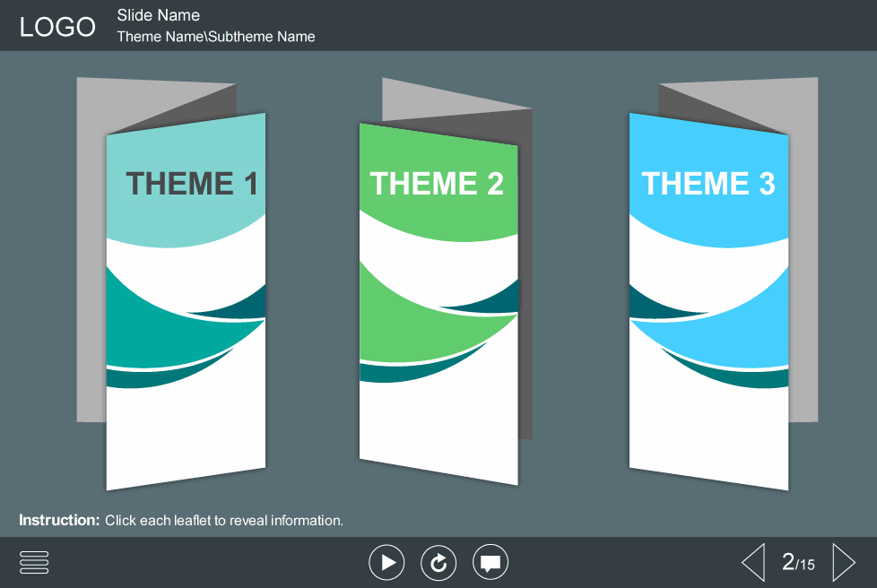Advance with the next slide arrow
Image resolution: width=877 pixels, height=588 pixels.
click(x=843, y=563)
